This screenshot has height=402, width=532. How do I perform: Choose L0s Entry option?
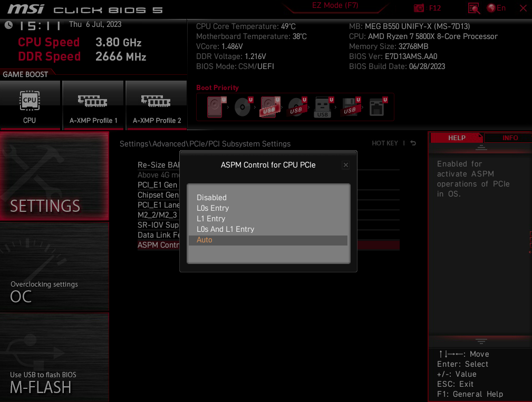(x=212, y=208)
